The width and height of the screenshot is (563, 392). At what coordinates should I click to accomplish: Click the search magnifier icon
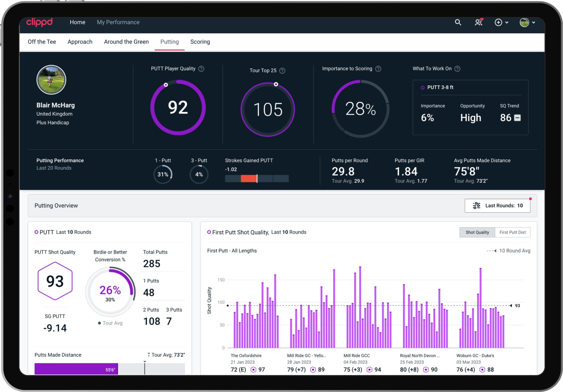tap(458, 22)
